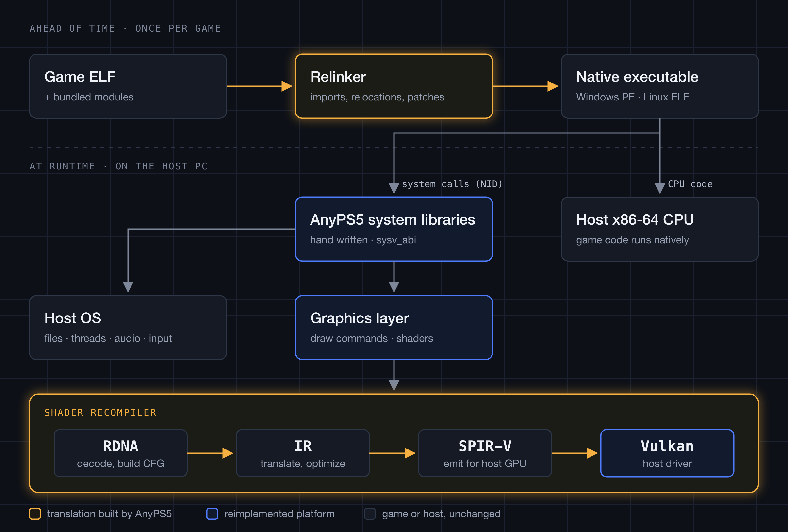Click the blue reimplemented platform swatch
The height and width of the screenshot is (532, 788).
point(212,514)
